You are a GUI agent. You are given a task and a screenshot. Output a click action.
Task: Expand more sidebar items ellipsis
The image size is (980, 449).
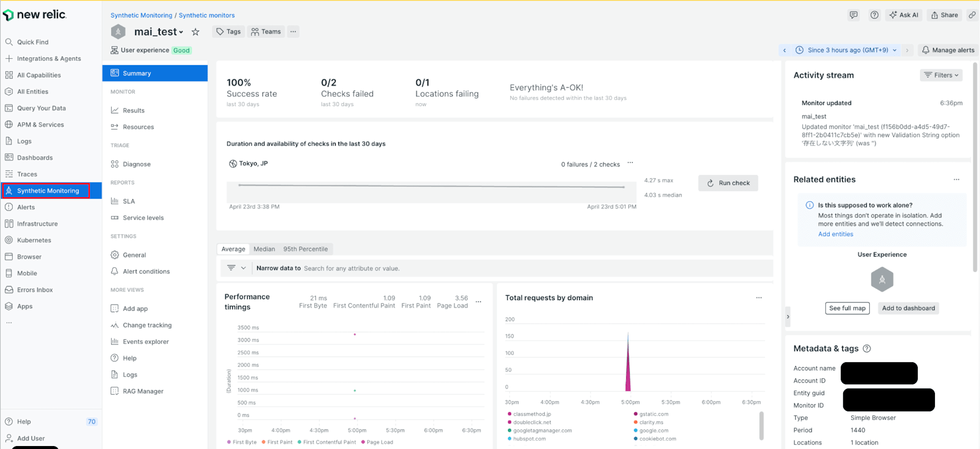9,323
